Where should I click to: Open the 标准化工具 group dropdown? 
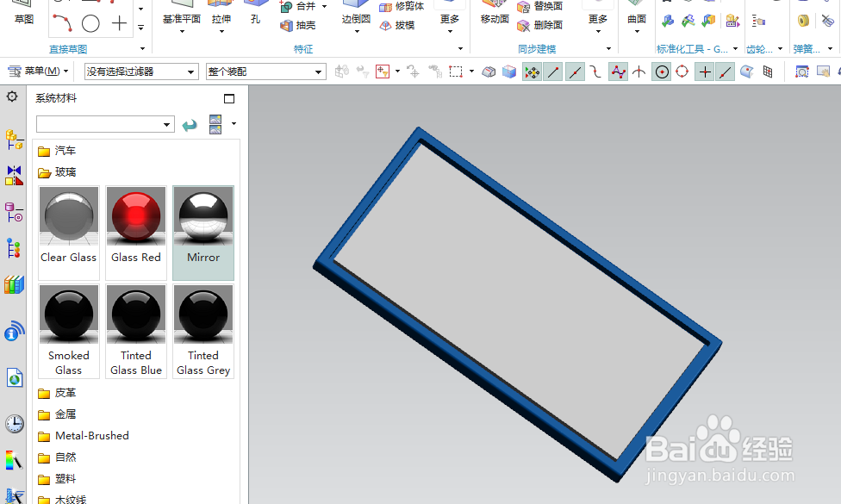(735, 49)
